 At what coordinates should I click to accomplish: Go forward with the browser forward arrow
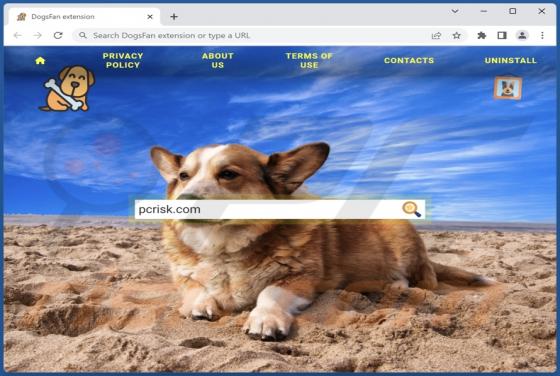pos(38,35)
